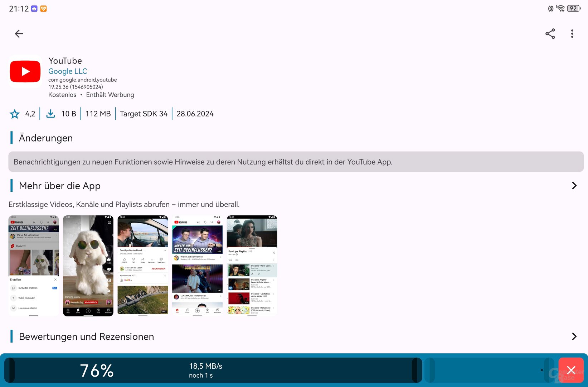This screenshot has width=588, height=387.
Task: Tap the Target SDK 34 label
Action: pos(144,114)
